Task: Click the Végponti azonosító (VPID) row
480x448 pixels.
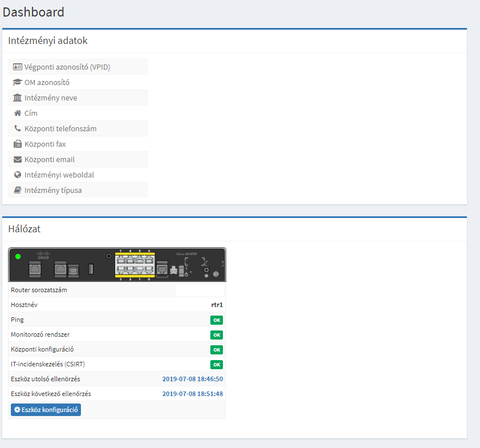Action: click(x=78, y=67)
